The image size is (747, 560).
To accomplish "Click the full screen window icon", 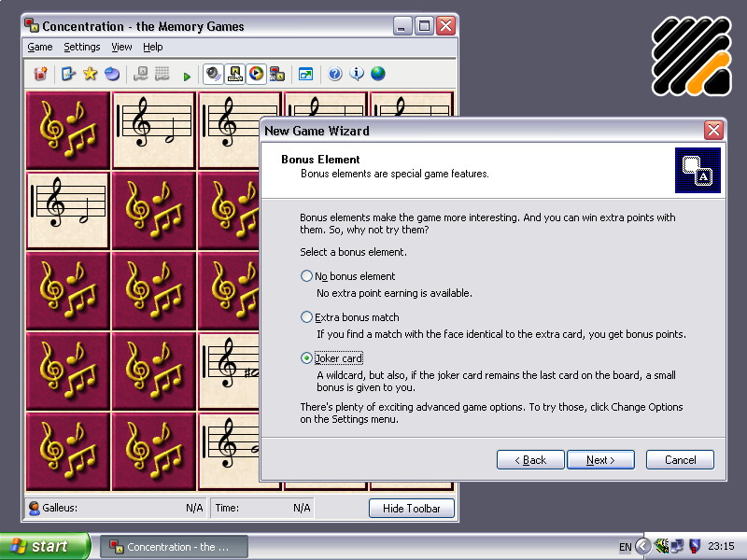I will point(305,74).
